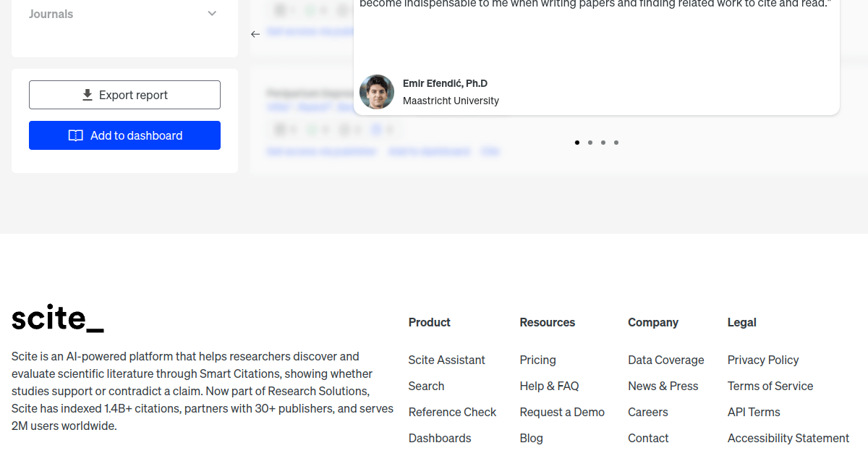This screenshot has width=868, height=456.
Task: Click the left arrow for previous testimonial
Action: pyautogui.click(x=255, y=34)
